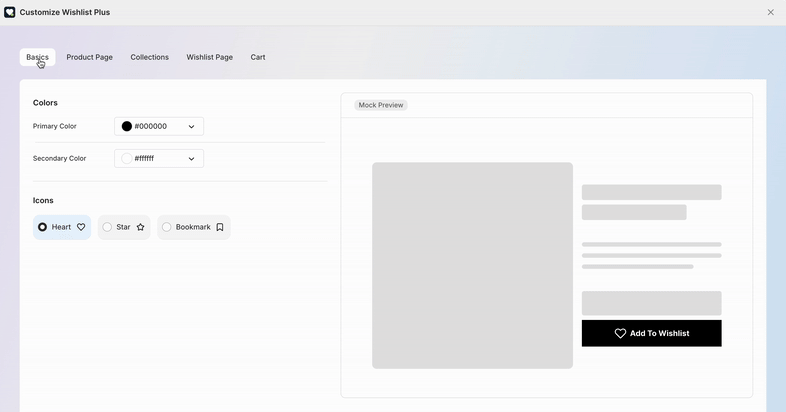Select the Wishlist Page tab

pos(210,57)
